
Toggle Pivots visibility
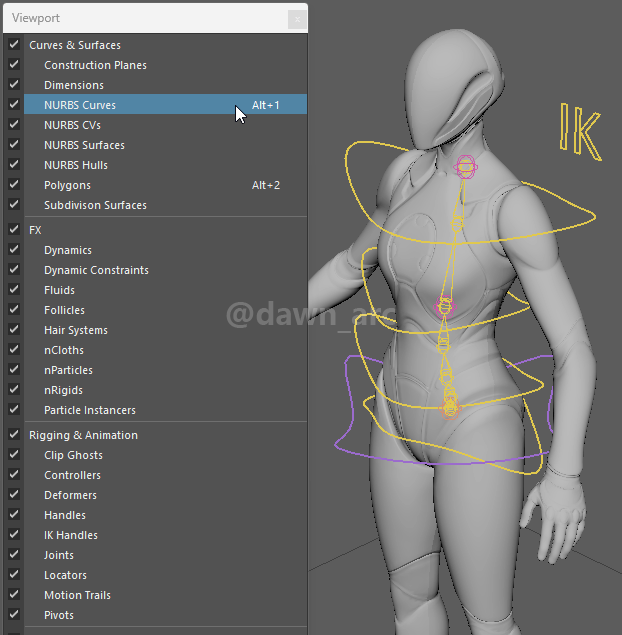point(14,614)
